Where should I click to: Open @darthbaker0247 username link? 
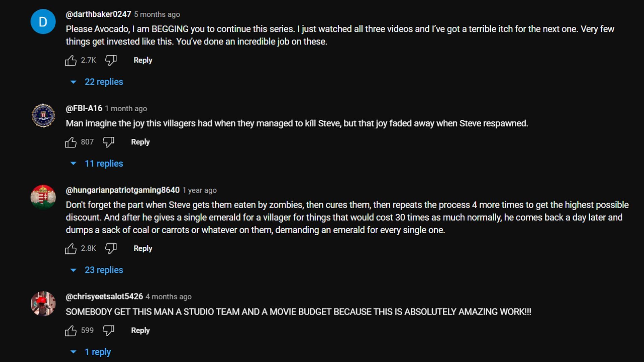(98, 14)
